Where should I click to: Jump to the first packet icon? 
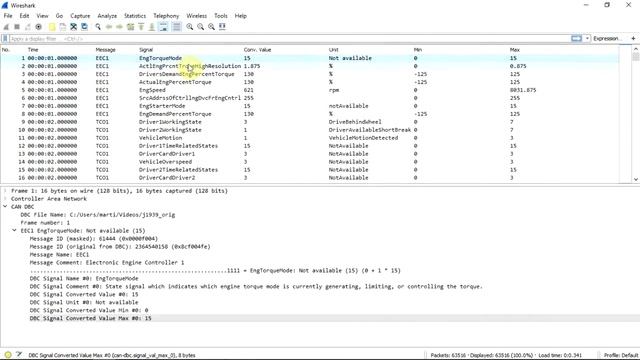coord(141,27)
